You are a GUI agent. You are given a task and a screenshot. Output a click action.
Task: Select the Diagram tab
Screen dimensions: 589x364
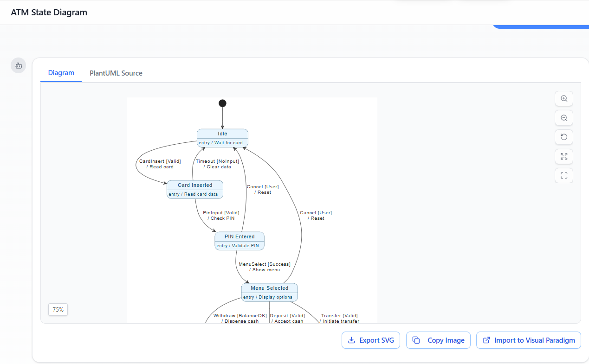(x=61, y=73)
